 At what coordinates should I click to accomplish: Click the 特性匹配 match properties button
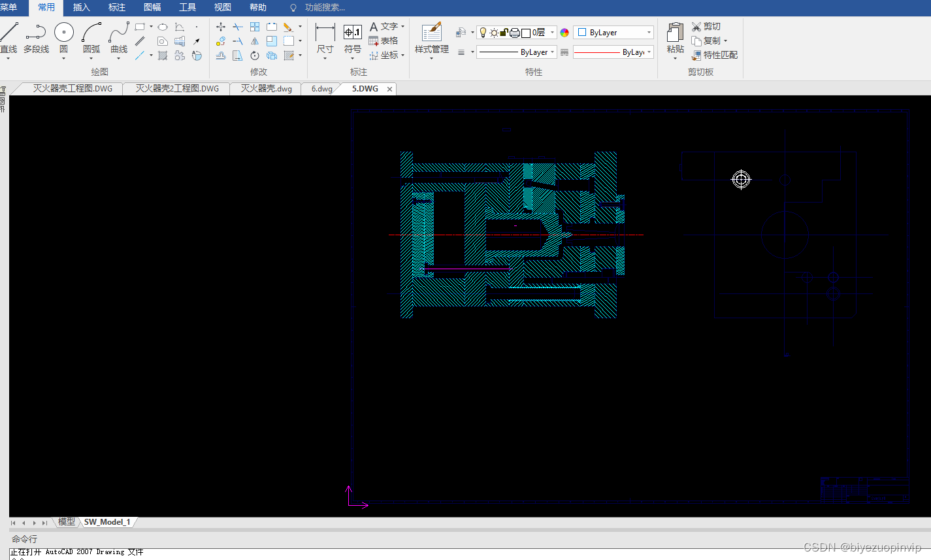(x=715, y=56)
